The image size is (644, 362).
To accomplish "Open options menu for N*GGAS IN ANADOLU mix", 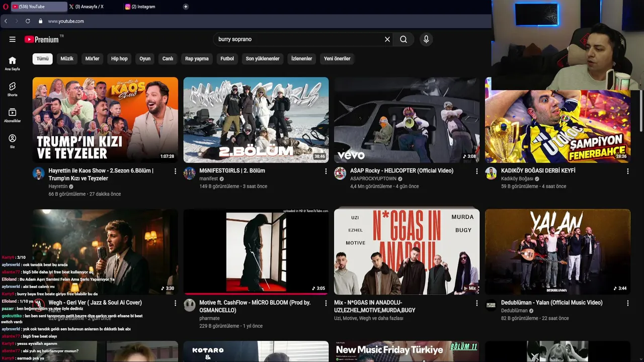I will click(477, 303).
